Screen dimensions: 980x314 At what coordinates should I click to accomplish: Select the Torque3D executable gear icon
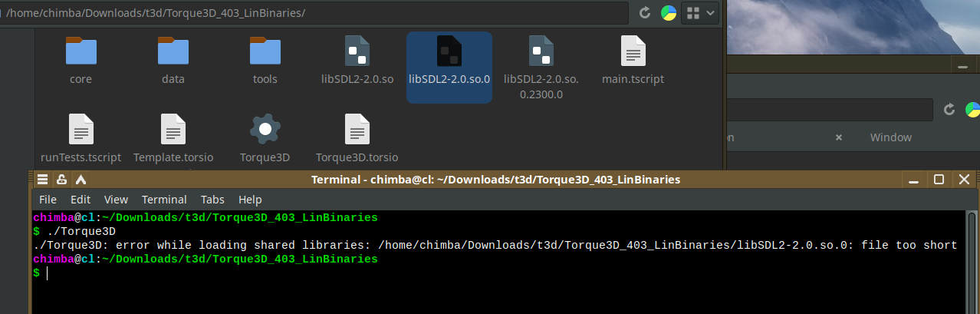(265, 129)
